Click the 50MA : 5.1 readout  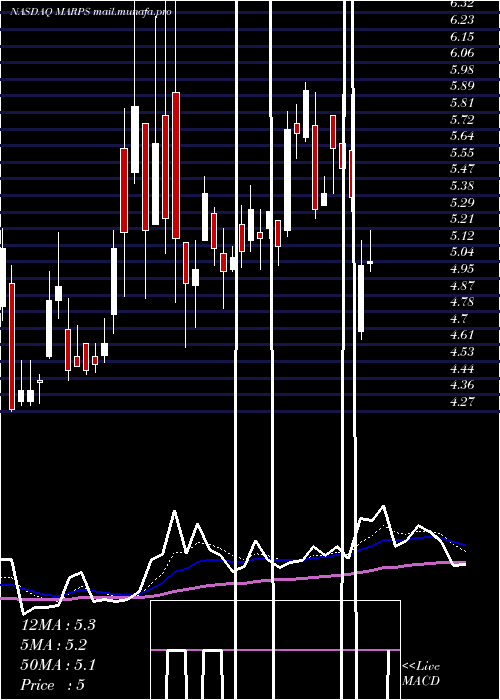(x=58, y=665)
